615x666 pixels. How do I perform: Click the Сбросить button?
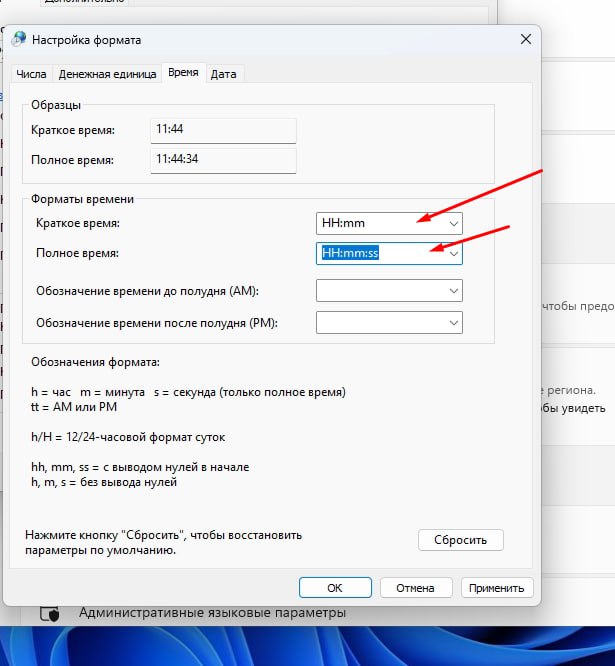coord(461,540)
